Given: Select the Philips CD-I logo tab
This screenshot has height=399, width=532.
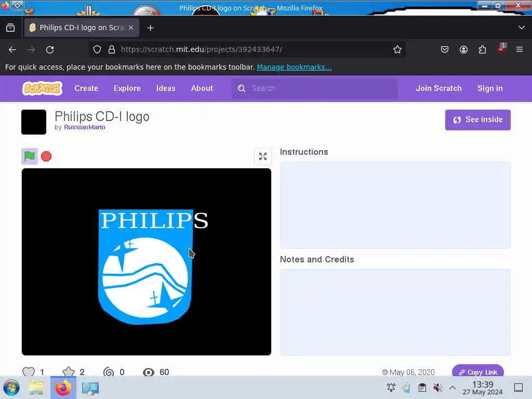Looking at the screenshot, I should pos(82,28).
